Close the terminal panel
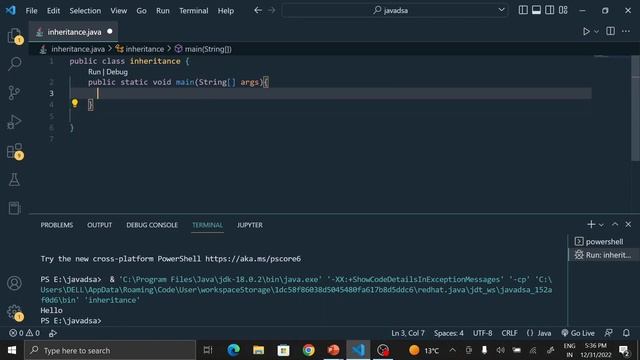Screen dimensions: 640x360 tap(628, 224)
